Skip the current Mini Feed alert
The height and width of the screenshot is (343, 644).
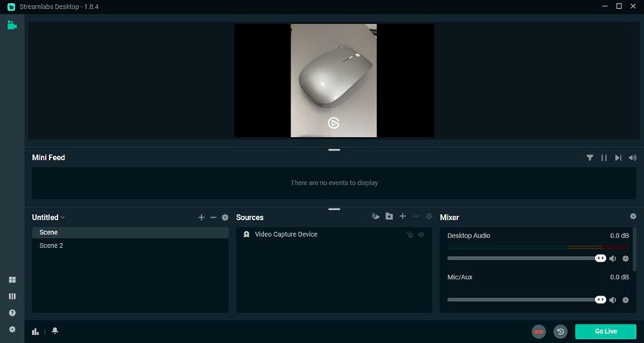point(618,158)
